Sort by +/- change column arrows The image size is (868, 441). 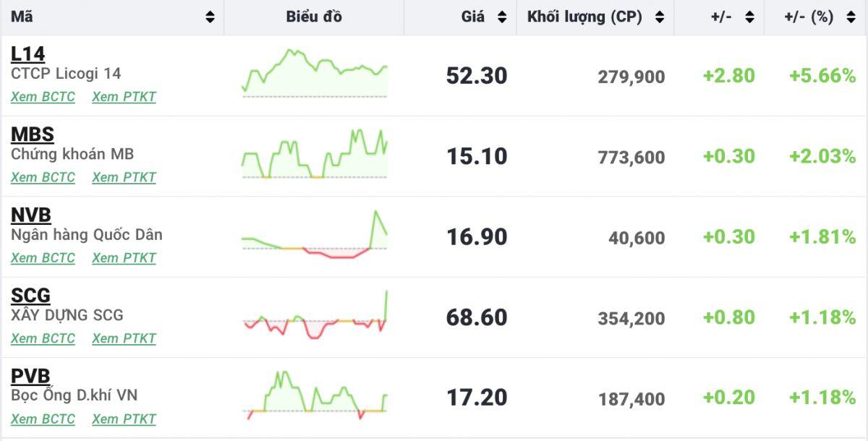[x=749, y=17]
